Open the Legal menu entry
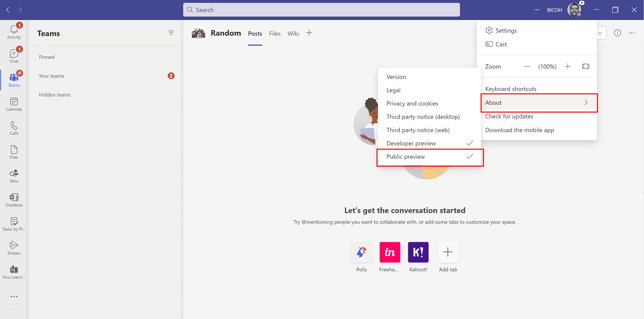The width and height of the screenshot is (644, 319). point(430,90)
